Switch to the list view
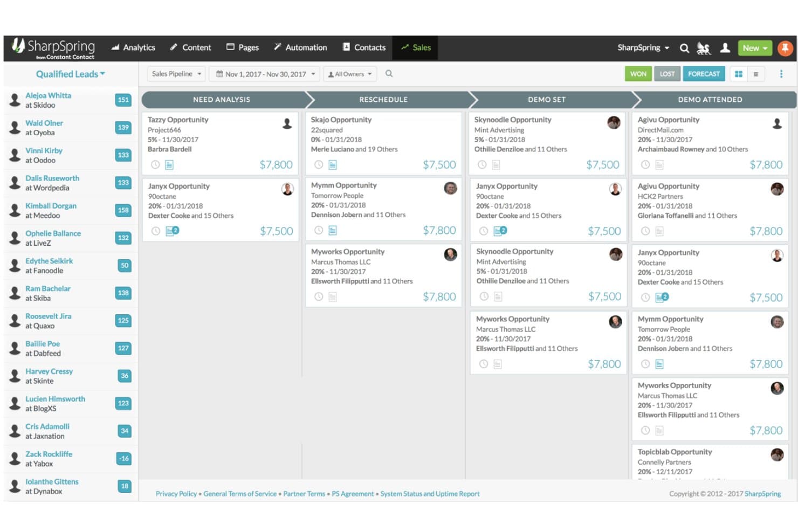The height and width of the screenshot is (532, 798). (756, 74)
